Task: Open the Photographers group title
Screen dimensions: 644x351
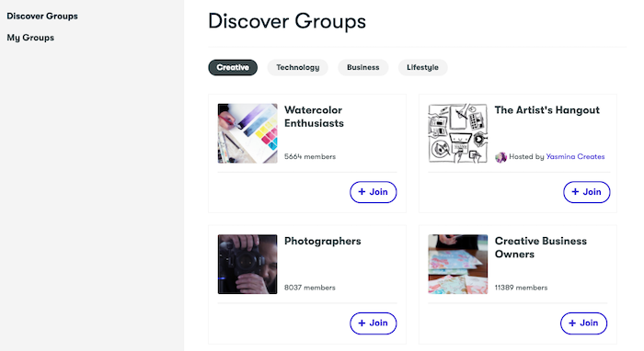Action: 322,241
